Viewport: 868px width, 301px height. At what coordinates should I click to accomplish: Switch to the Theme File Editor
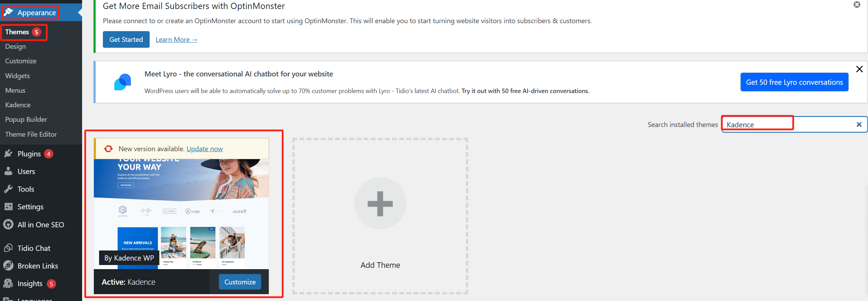(31, 134)
